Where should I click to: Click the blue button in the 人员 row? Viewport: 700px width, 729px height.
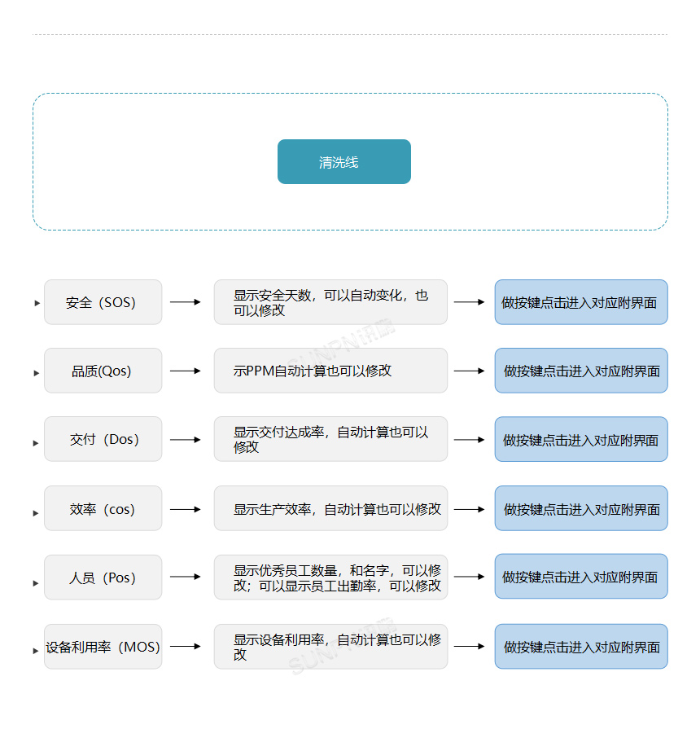[580, 576]
